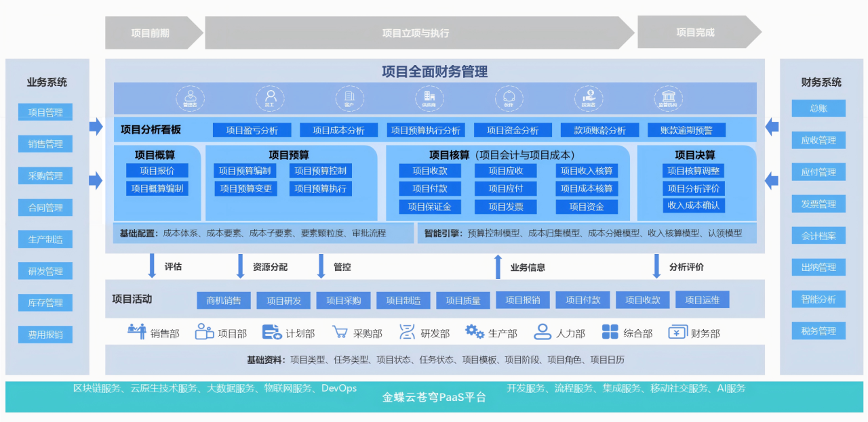This screenshot has height=422, width=868.
Task: Select the 投资者 icon
Action: click(x=589, y=98)
